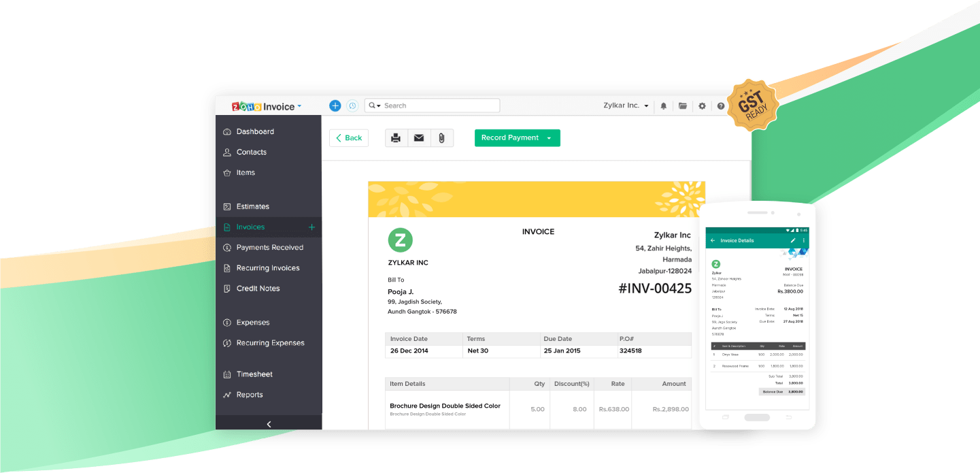The height and width of the screenshot is (473, 980).
Task: Open the documents folder icon in top bar
Action: [683, 106]
